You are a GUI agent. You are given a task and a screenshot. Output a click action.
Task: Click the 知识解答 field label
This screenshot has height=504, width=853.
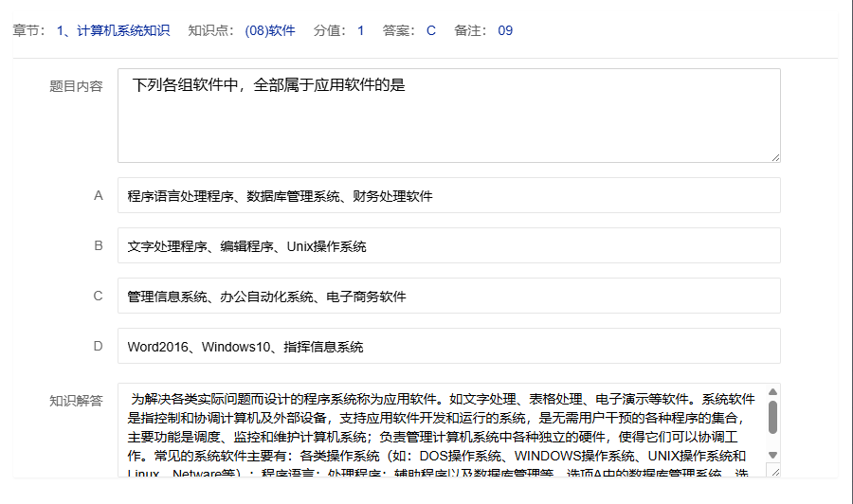click(76, 401)
